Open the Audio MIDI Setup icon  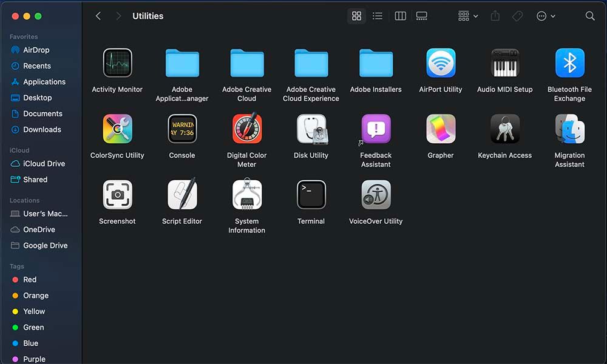pos(505,63)
